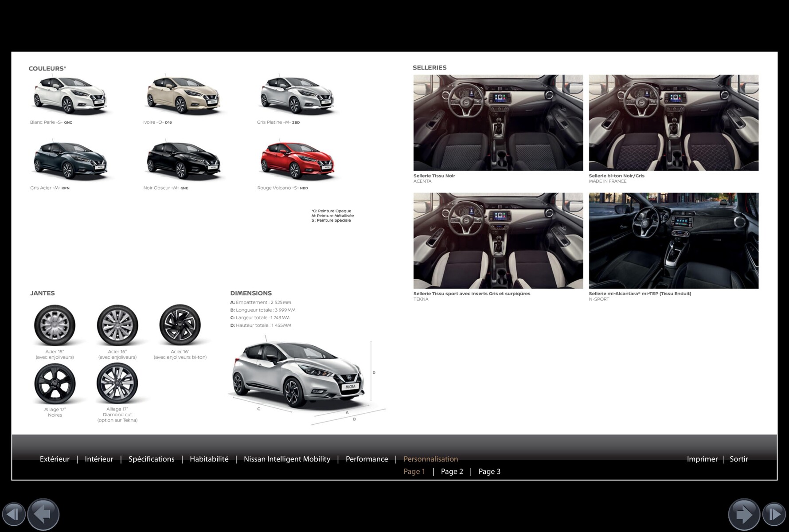Select the Blanc Perle car color
Screen dimensions: 789x532
coord(70,95)
